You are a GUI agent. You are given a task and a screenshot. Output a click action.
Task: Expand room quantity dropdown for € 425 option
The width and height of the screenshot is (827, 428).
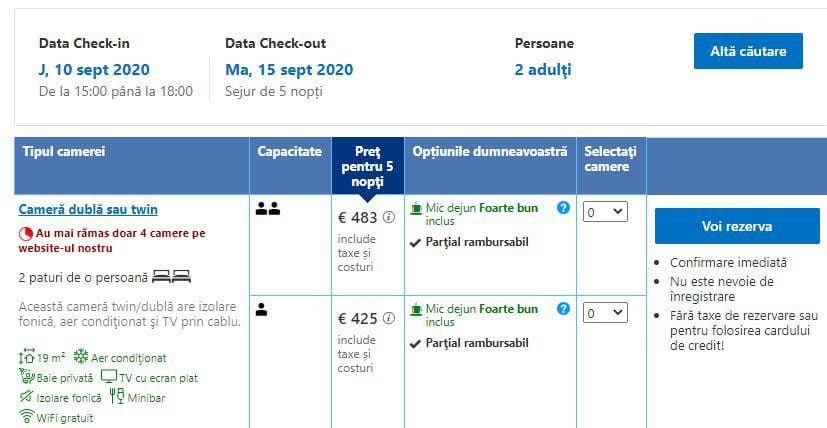(x=605, y=313)
